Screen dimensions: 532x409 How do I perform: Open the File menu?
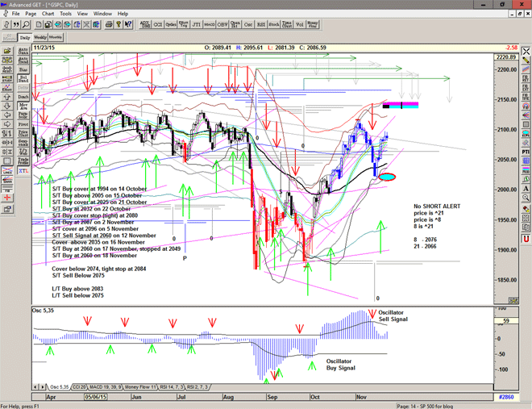pyautogui.click(x=15, y=14)
